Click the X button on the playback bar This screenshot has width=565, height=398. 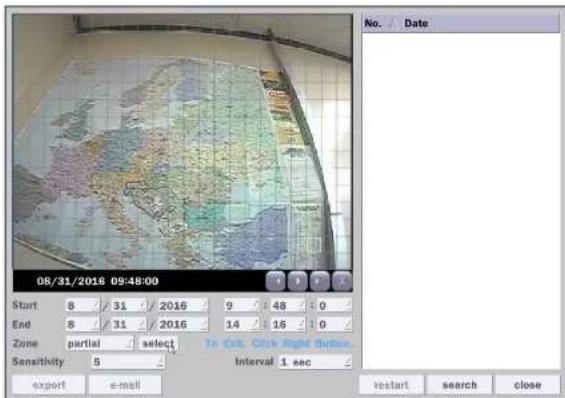click(342, 281)
